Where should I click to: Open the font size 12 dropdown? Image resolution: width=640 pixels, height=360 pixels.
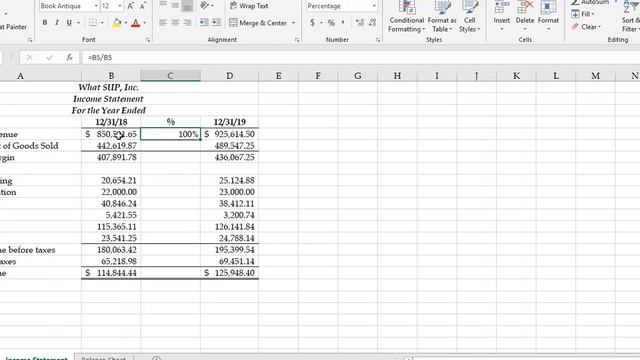point(120,6)
